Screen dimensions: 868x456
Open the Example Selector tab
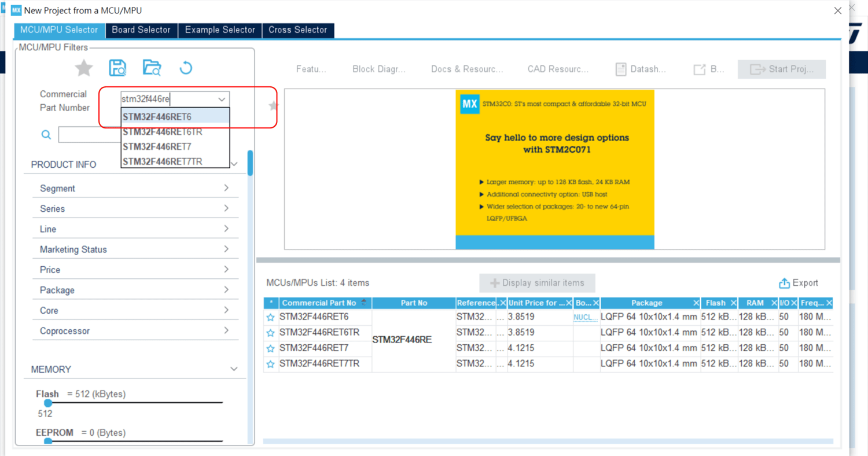tap(220, 30)
